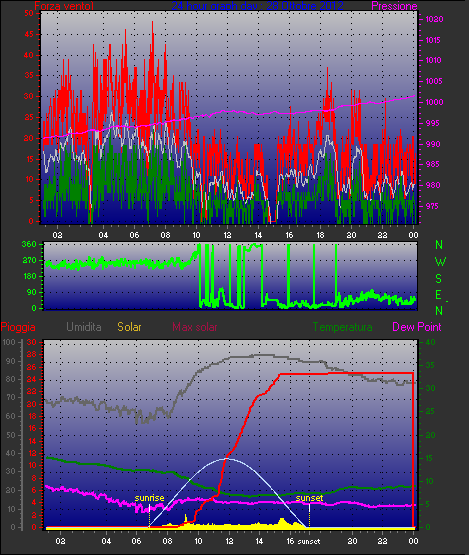The height and width of the screenshot is (555, 469).
Task: Select the 'Dew Point' legend label
Action: pos(417,327)
